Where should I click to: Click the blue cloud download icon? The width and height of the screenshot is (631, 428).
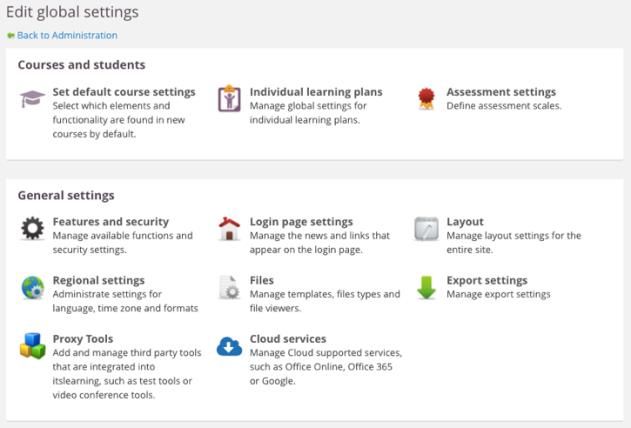click(229, 346)
